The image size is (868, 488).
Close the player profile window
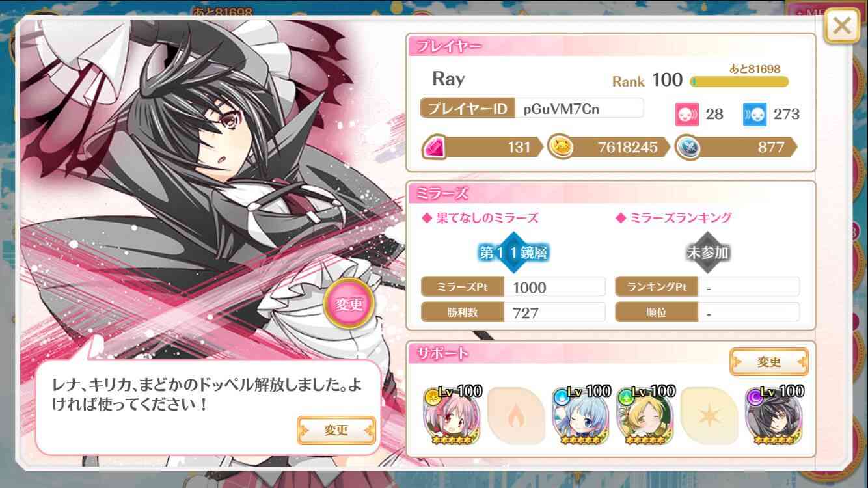pos(842,27)
